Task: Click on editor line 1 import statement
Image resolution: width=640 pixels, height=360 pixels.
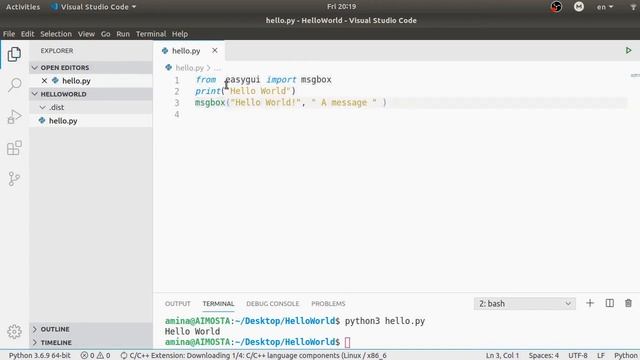Action: 263,80
